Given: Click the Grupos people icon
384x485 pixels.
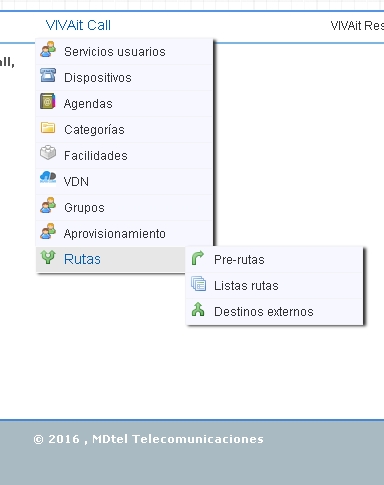Looking at the screenshot, I should coord(48,205).
